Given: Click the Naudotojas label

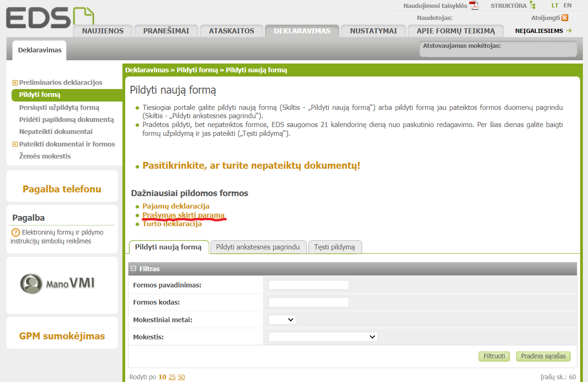Looking at the screenshot, I should [435, 18].
